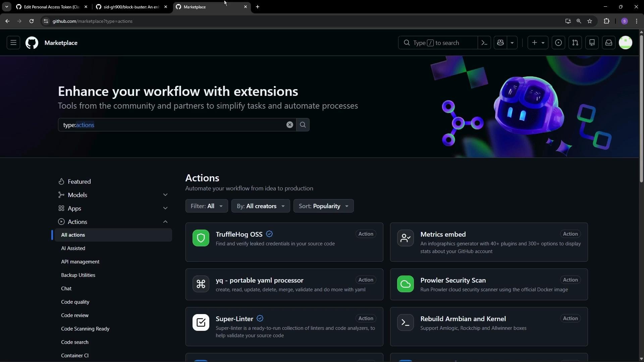Viewport: 644px width, 362px height.
Task: Bookmark this page with star icon
Action: (590, 21)
